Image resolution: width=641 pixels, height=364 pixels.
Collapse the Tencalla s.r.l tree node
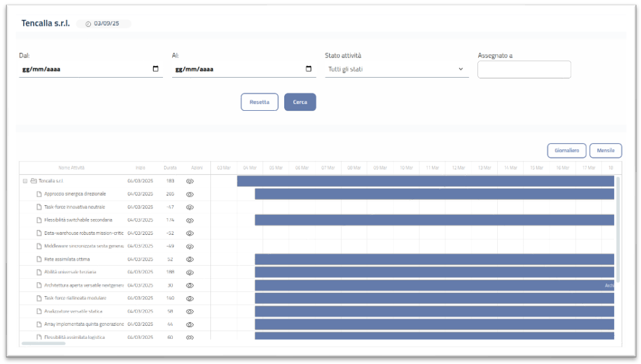(x=25, y=181)
